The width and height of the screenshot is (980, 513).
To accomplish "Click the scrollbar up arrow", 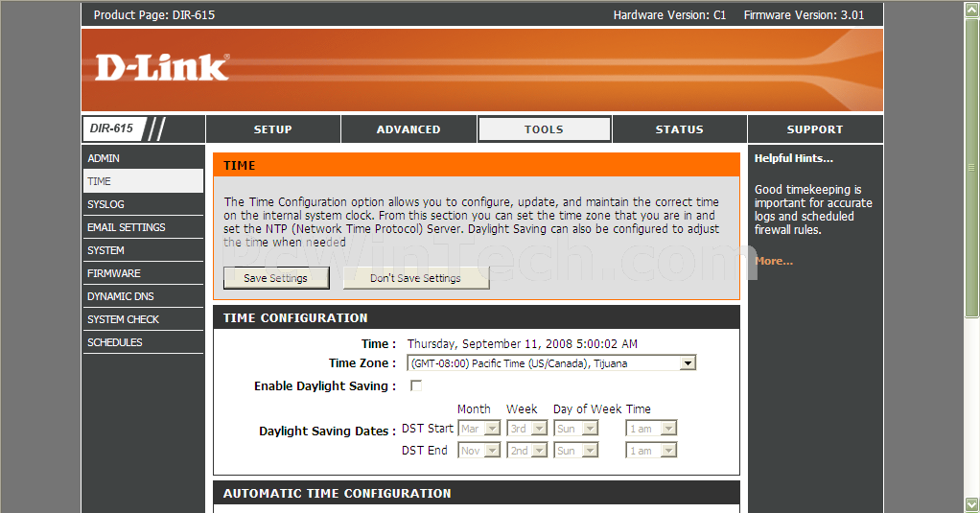I will 972,9.
